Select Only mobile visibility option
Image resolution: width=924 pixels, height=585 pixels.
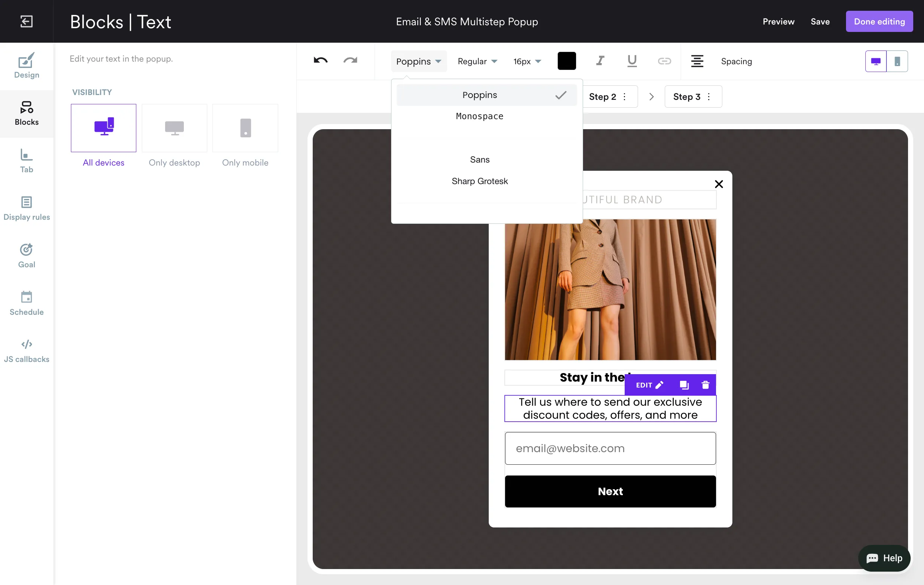tap(245, 128)
